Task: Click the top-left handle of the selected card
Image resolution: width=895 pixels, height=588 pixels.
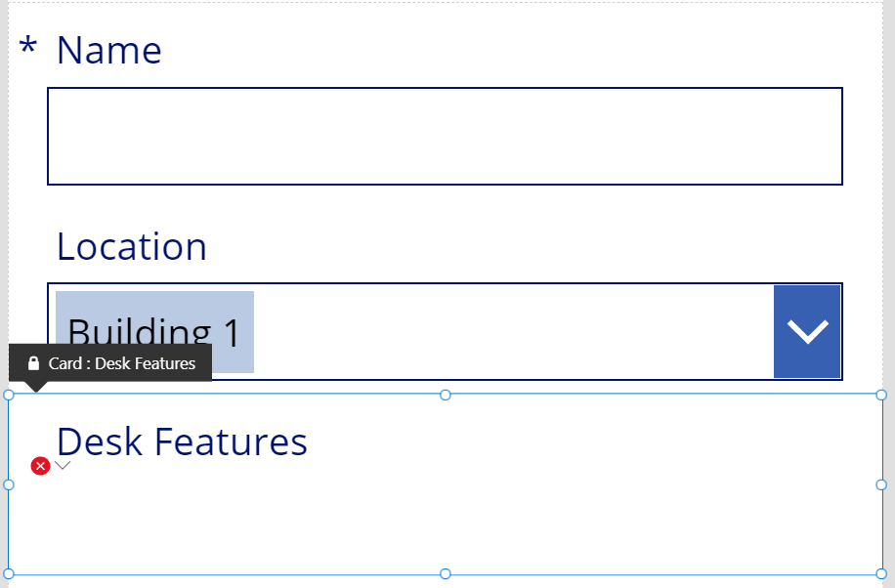Action: tap(9, 395)
